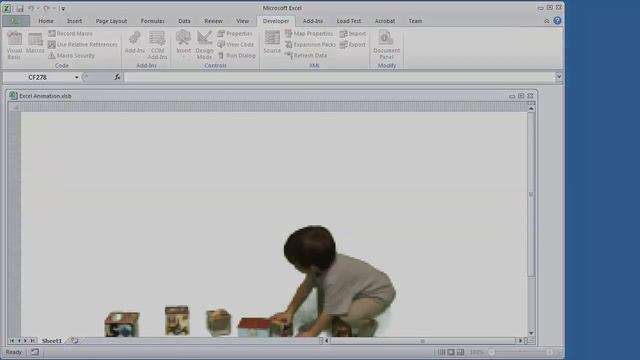Image resolution: width=640 pixels, height=360 pixels.
Task: Switch to the Load Test tab
Action: (x=349, y=21)
